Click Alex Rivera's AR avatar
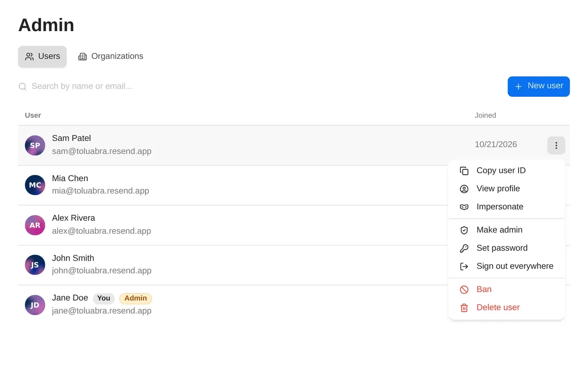Viewport: 588px width, 365px height. pyautogui.click(x=35, y=225)
